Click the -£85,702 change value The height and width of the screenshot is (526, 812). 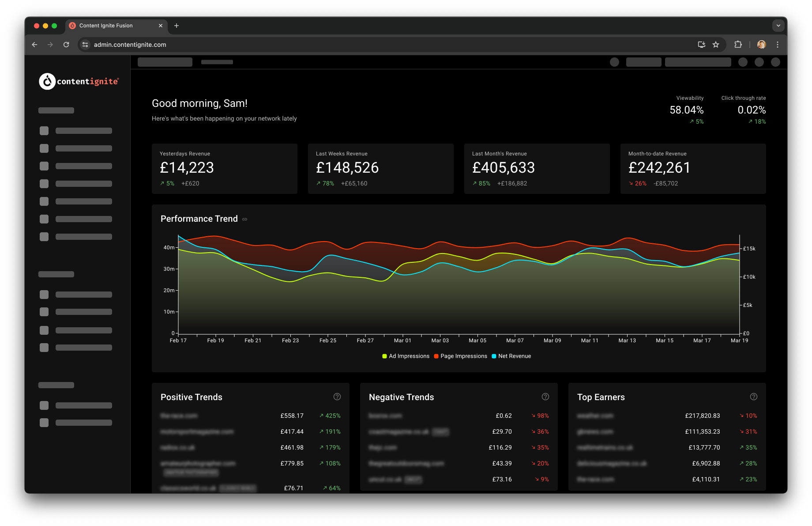(665, 183)
